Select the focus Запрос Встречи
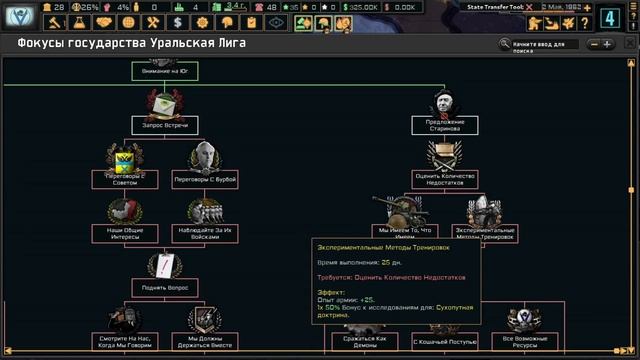The height and width of the screenshot is (360, 640). tap(165, 125)
